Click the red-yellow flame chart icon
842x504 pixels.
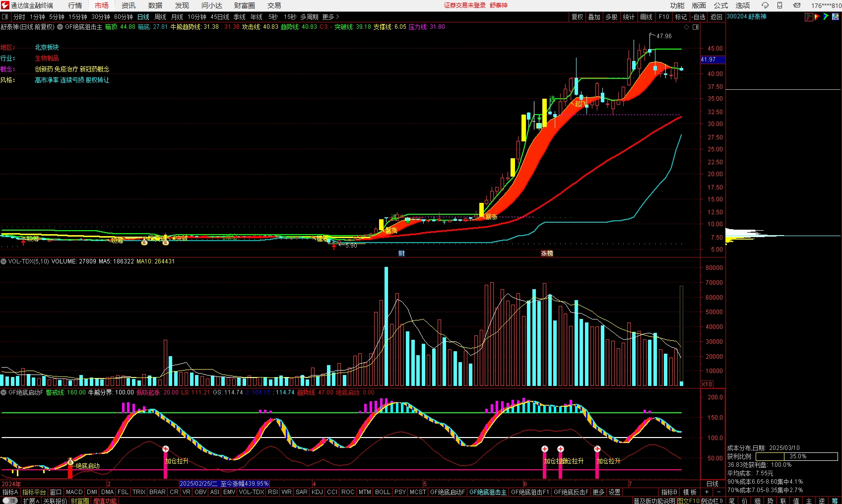[817, 17]
